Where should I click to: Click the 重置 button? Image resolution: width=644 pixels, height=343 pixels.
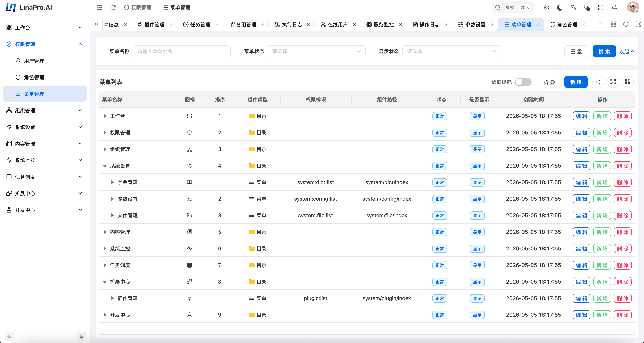click(576, 51)
